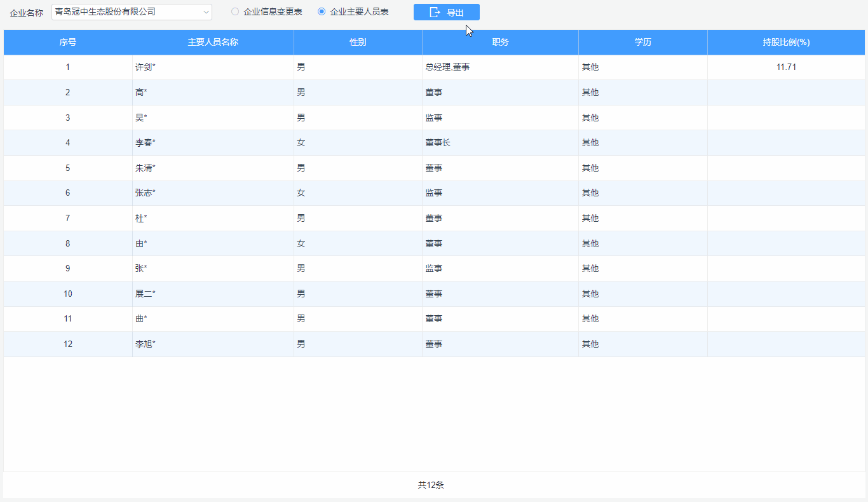Click the name cell 展二*

click(146, 294)
